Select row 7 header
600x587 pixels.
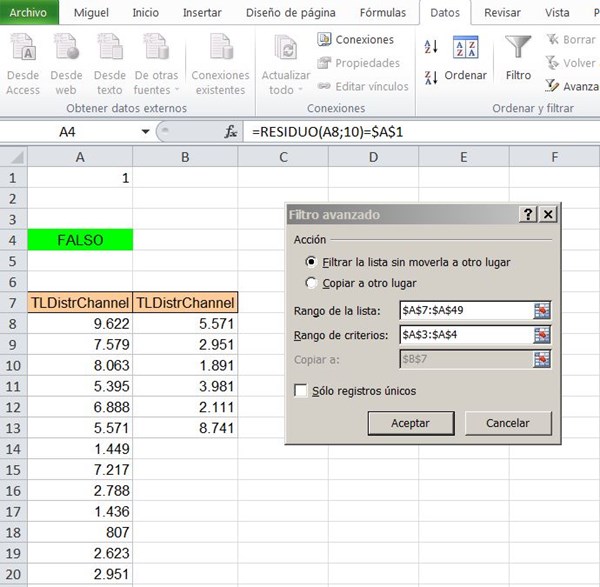13,303
